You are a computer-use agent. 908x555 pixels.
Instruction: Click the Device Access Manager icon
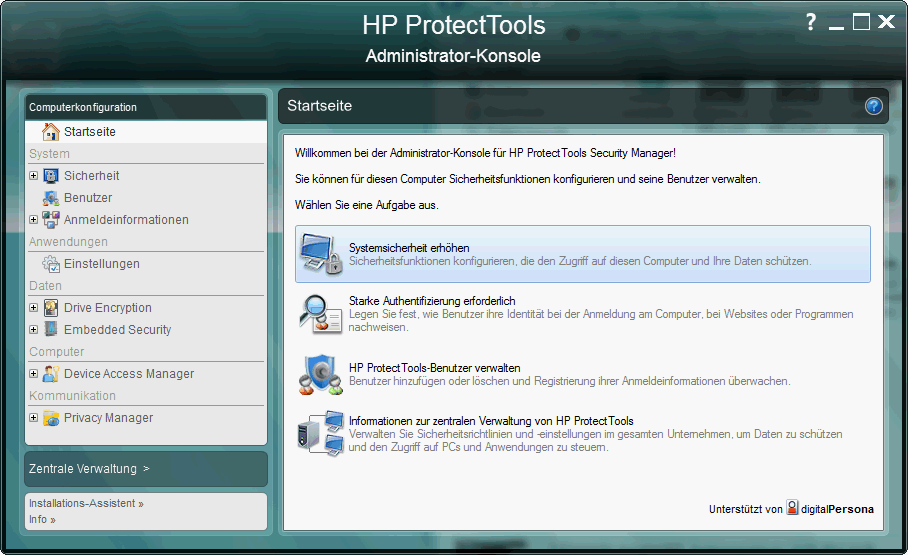[x=51, y=374]
